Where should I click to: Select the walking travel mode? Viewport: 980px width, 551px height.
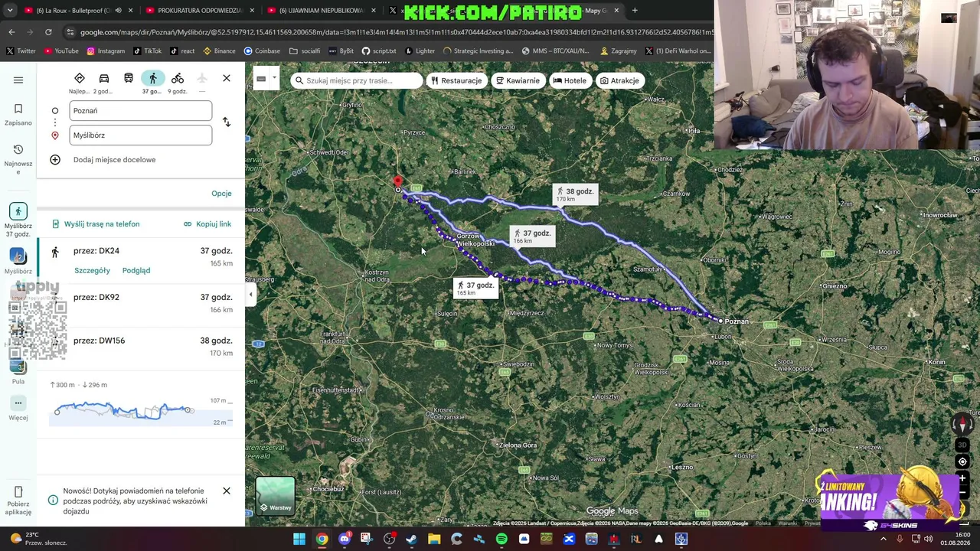[153, 78]
